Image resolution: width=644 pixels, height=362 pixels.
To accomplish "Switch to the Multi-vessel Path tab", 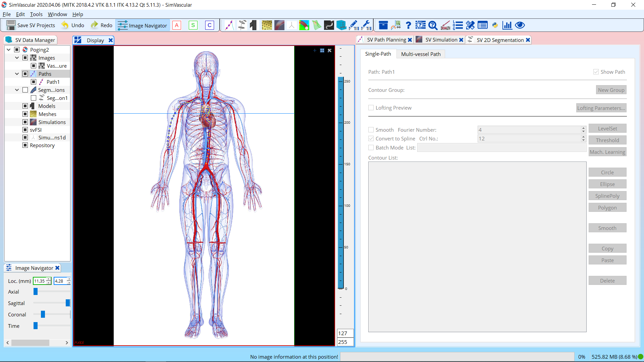I will coord(421,54).
